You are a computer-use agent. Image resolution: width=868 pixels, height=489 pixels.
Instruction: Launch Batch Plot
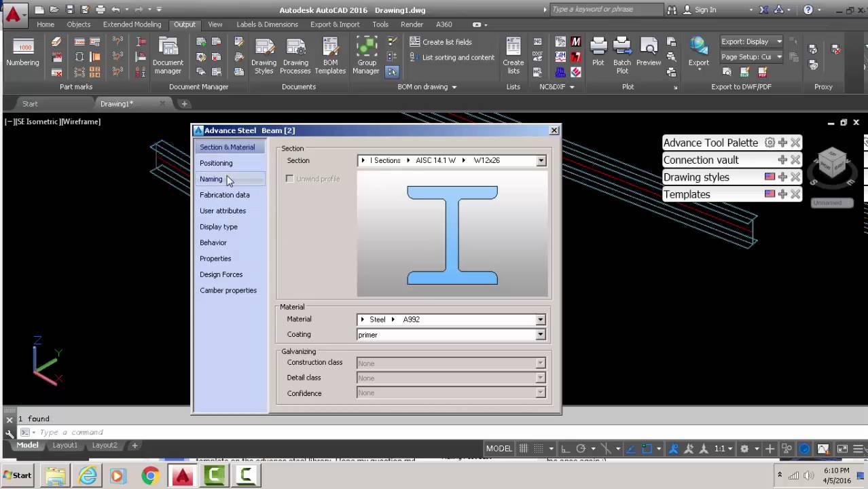point(622,56)
